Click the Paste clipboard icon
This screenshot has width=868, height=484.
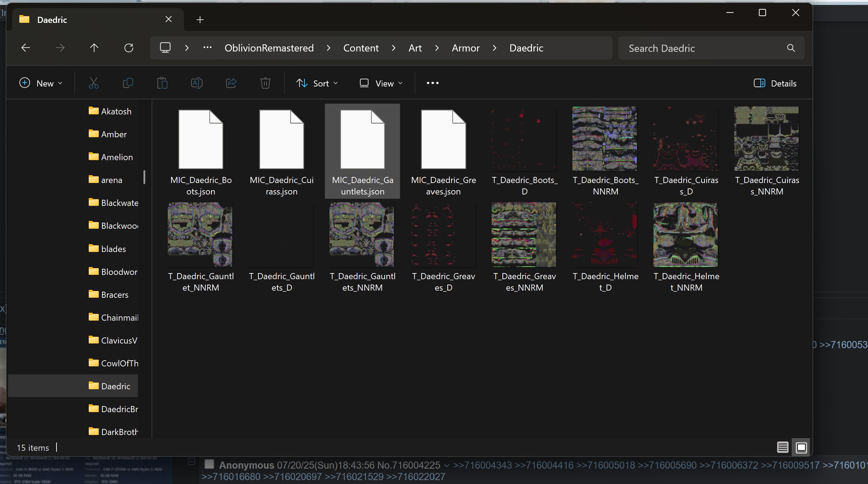162,83
